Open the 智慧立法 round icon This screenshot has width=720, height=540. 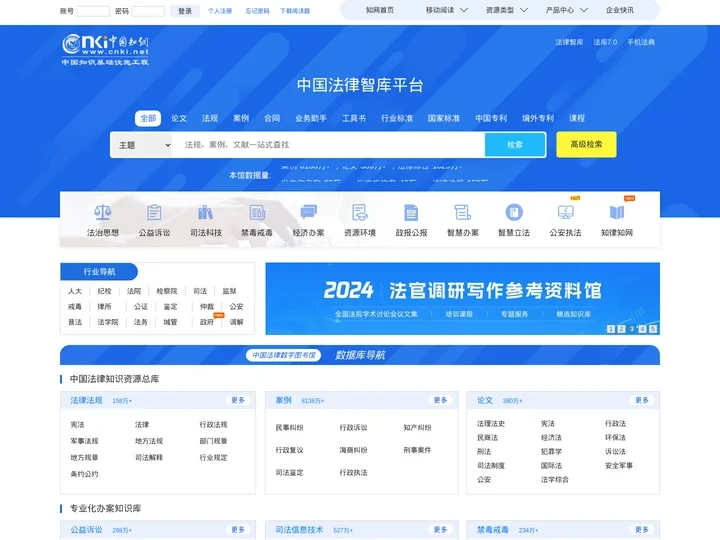[x=514, y=213]
